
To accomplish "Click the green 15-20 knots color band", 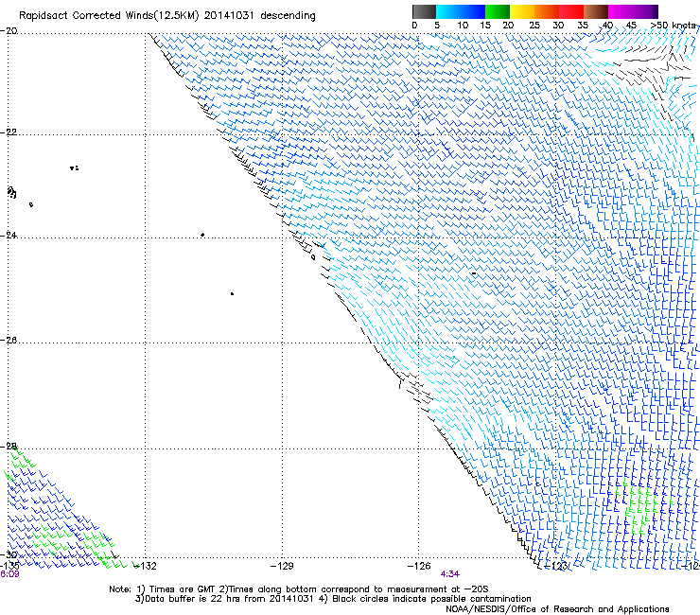I will click(498, 11).
